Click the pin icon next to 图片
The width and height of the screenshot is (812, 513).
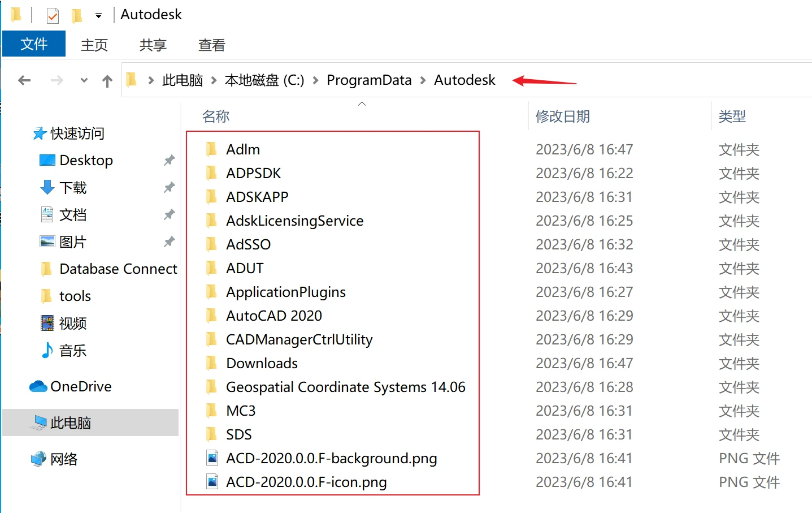point(169,242)
